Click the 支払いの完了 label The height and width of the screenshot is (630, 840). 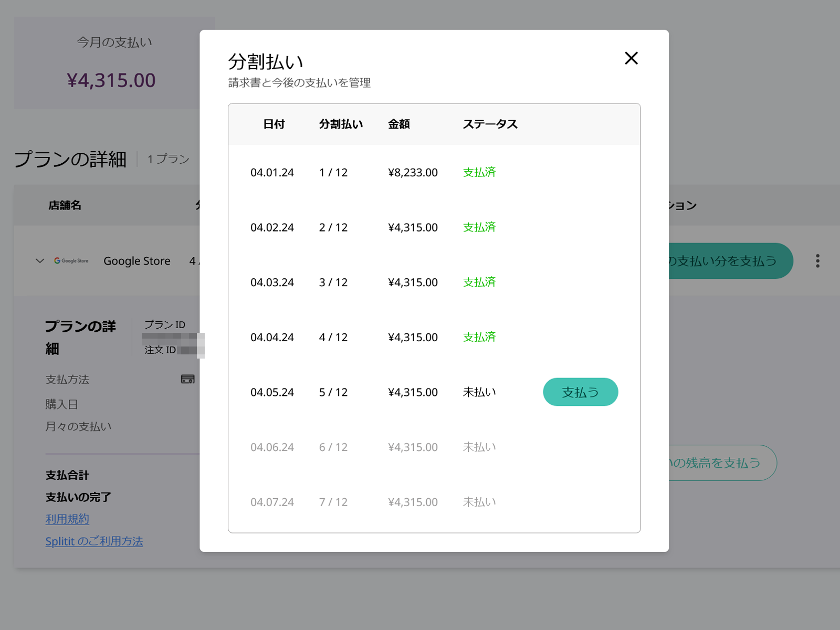click(78, 497)
